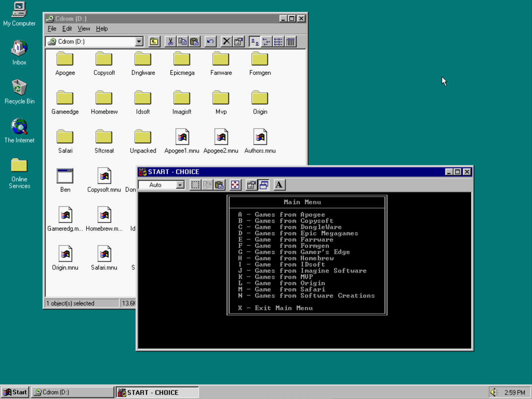Viewport: 532px width, 399px height.
Task: Open the File menu in Cdrom window
Action: [52, 29]
